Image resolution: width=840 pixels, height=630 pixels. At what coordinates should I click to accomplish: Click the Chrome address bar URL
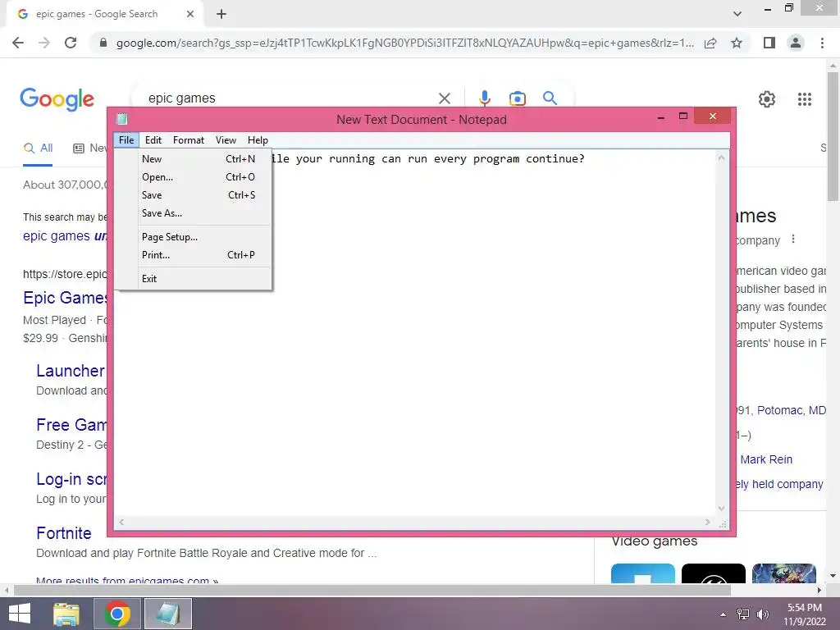click(x=404, y=43)
